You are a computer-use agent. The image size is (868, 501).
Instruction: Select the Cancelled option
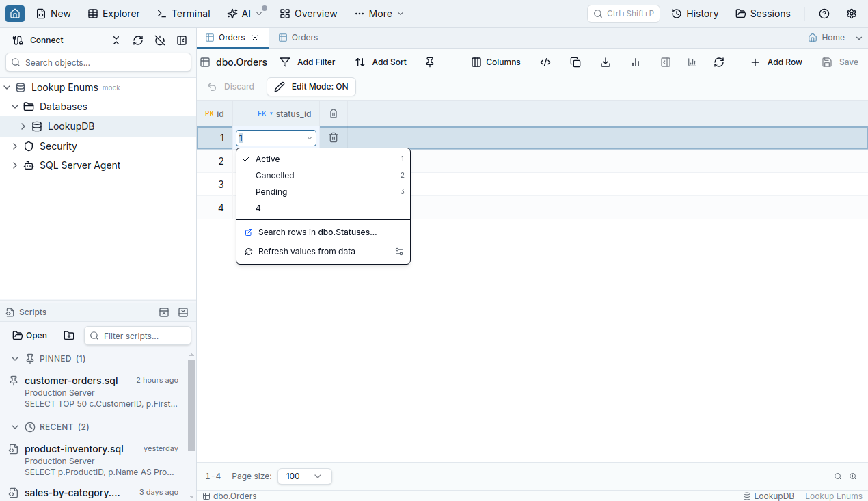pos(323,176)
